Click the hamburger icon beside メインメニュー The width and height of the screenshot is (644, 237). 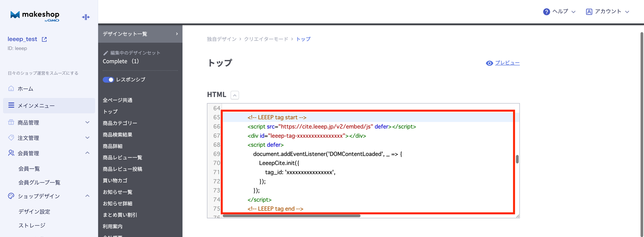click(x=11, y=105)
